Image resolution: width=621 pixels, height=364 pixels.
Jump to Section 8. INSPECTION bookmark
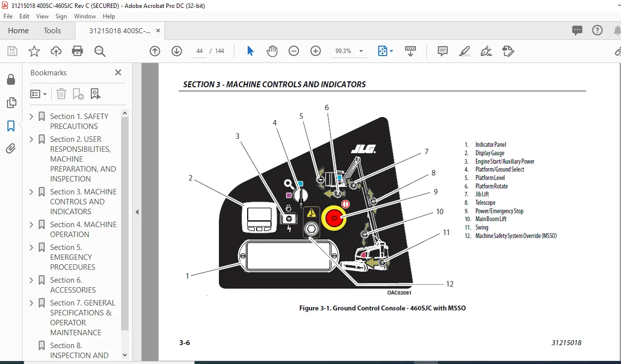click(79, 350)
